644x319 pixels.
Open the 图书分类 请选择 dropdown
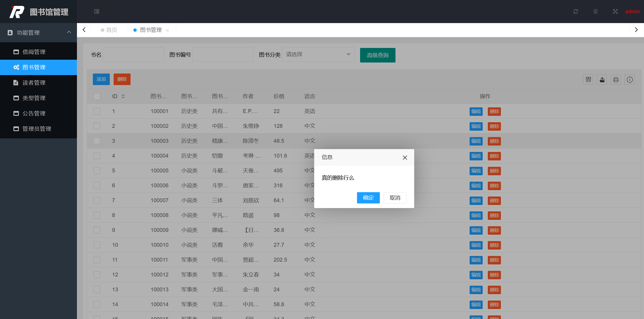[318, 55]
